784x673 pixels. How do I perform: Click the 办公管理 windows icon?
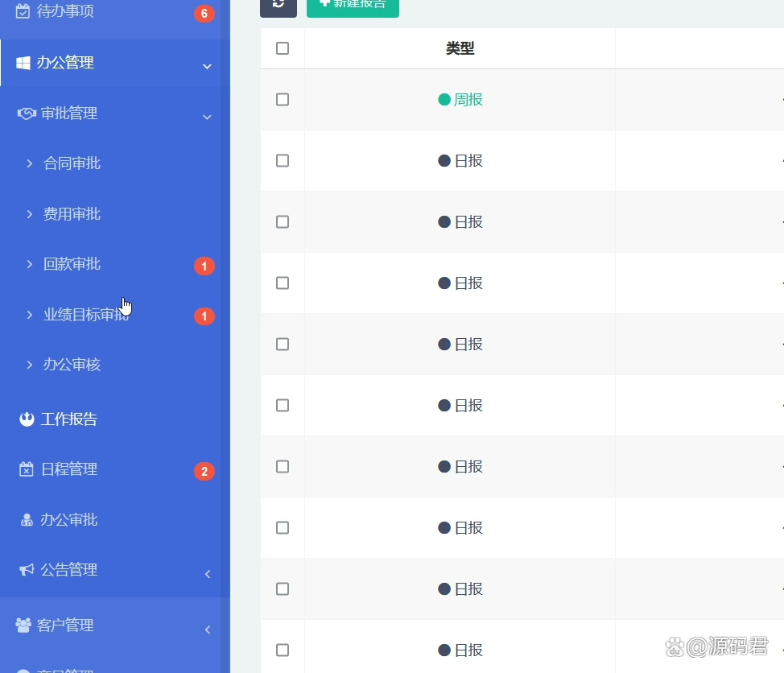[23, 63]
